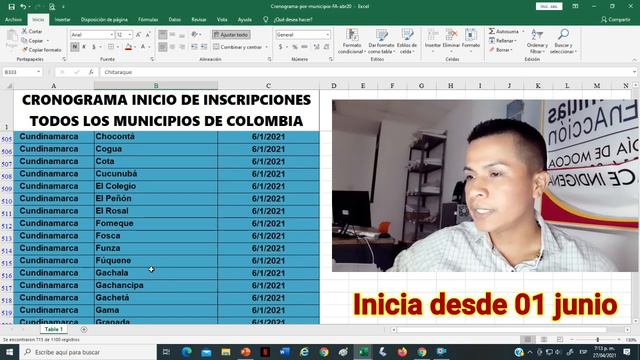Image resolution: width=640 pixels, height=360 pixels.
Task: Toggle Underline (S) formatting
Action: pos(93,47)
